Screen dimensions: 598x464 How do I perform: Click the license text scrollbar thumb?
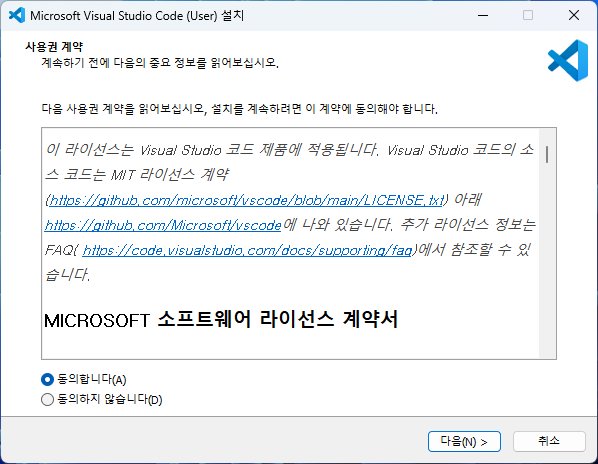click(x=547, y=154)
